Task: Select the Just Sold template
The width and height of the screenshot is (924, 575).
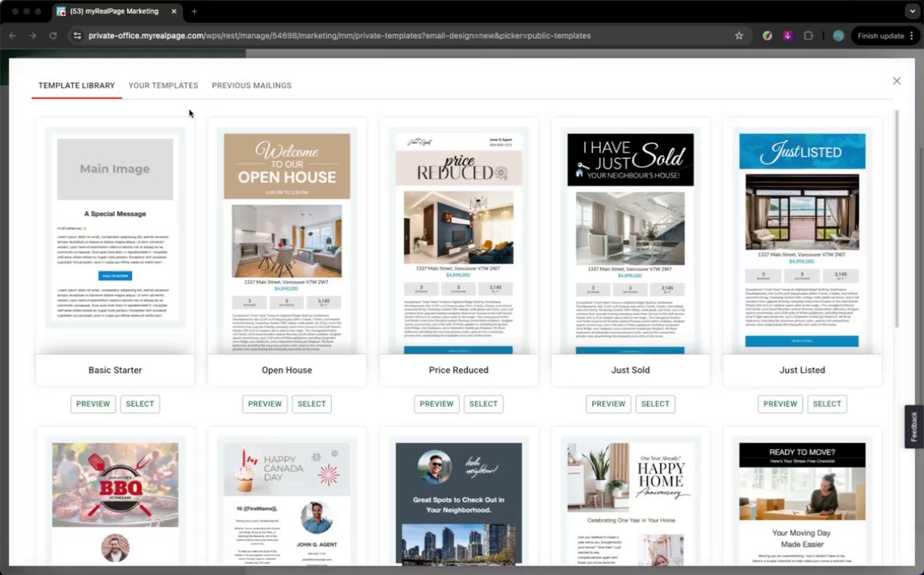Action: (655, 404)
